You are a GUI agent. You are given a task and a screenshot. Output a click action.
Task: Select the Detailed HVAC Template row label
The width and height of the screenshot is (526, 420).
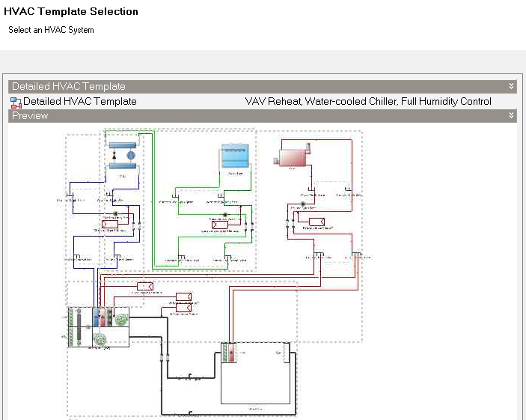point(80,102)
